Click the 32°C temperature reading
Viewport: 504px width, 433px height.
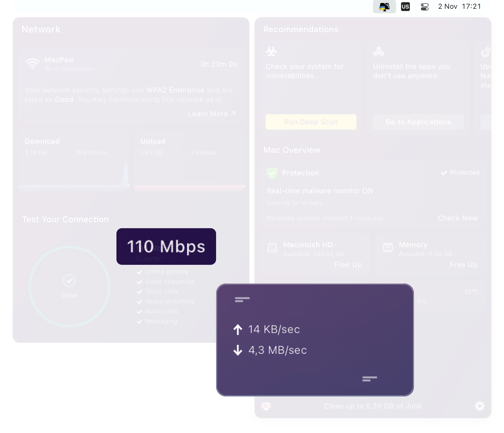click(471, 292)
